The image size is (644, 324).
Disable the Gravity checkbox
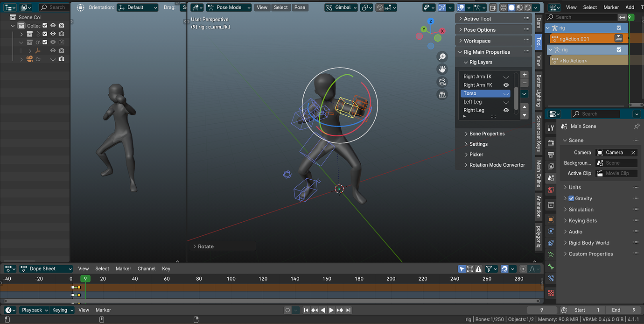[571, 198]
